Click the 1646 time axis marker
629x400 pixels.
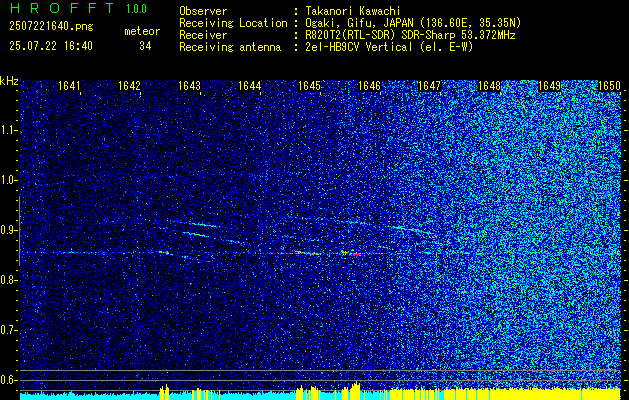point(369,86)
